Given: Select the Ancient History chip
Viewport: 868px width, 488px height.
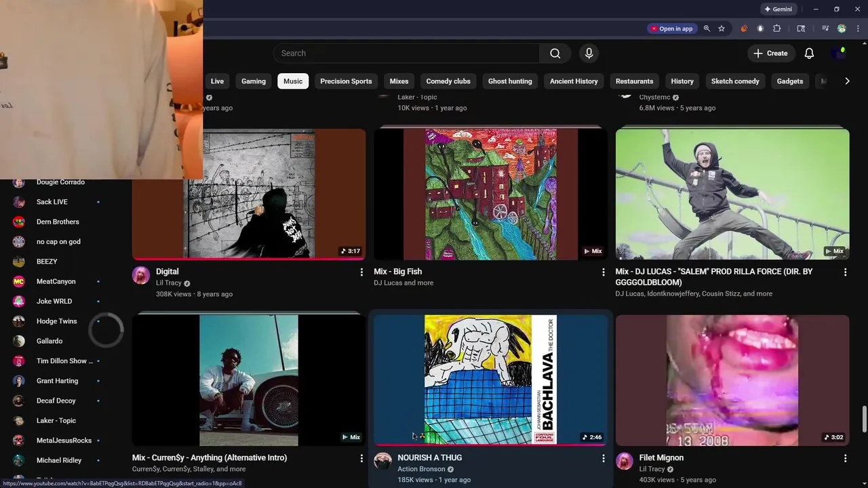Looking at the screenshot, I should pos(574,81).
